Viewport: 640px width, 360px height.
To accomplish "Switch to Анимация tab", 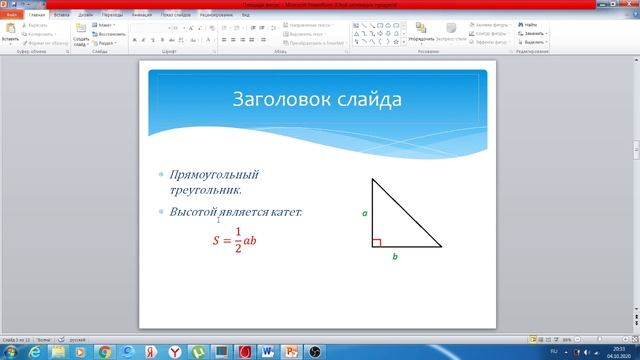I will (x=142, y=15).
